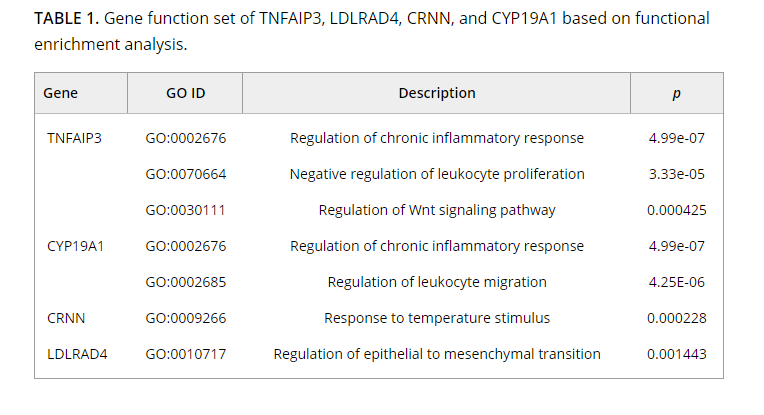The height and width of the screenshot is (415, 764).
Task: Click the Description column header
Action: tap(437, 93)
